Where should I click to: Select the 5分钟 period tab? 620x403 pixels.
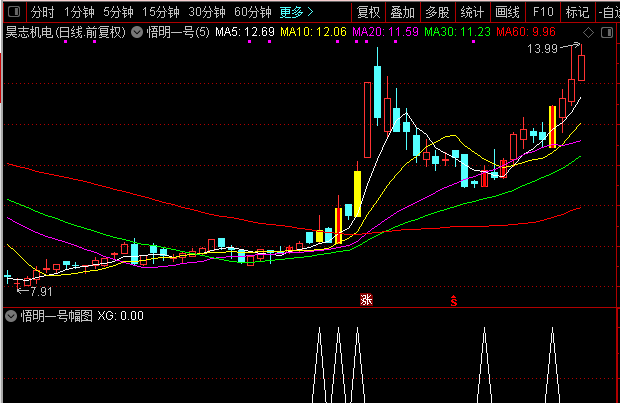tap(118, 12)
